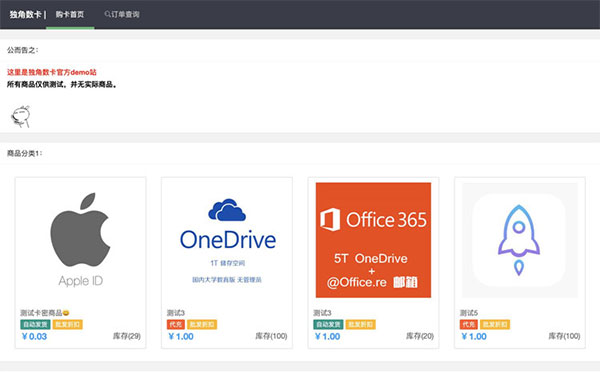Open the rocket icon product image
The height and width of the screenshot is (372, 600).
520,240
